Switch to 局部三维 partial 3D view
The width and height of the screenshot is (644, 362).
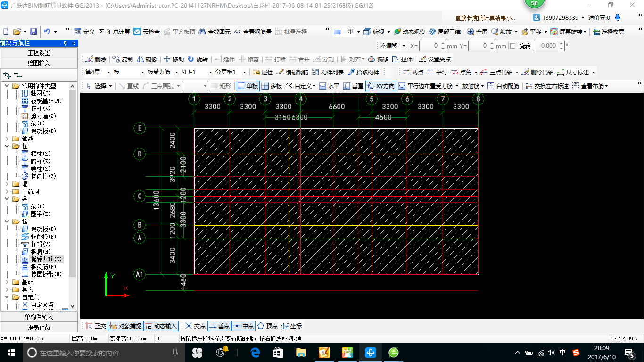click(445, 32)
